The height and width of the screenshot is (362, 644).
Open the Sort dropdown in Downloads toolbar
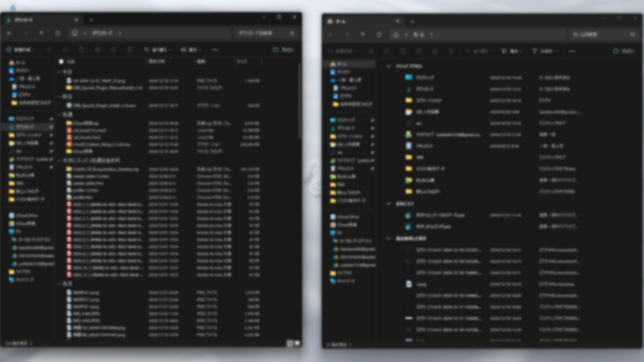[157, 50]
